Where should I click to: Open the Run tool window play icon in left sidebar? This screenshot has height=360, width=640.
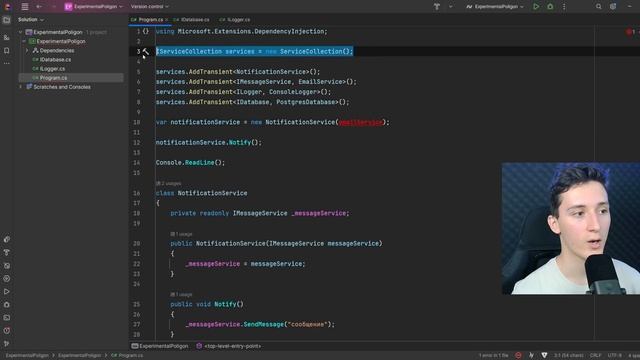[7, 292]
